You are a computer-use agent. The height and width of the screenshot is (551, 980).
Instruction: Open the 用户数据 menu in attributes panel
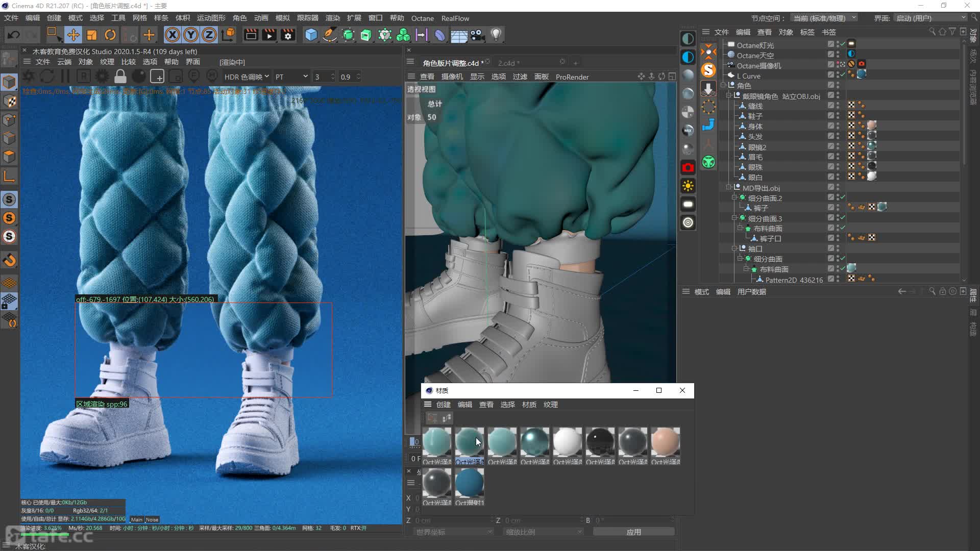tap(752, 291)
